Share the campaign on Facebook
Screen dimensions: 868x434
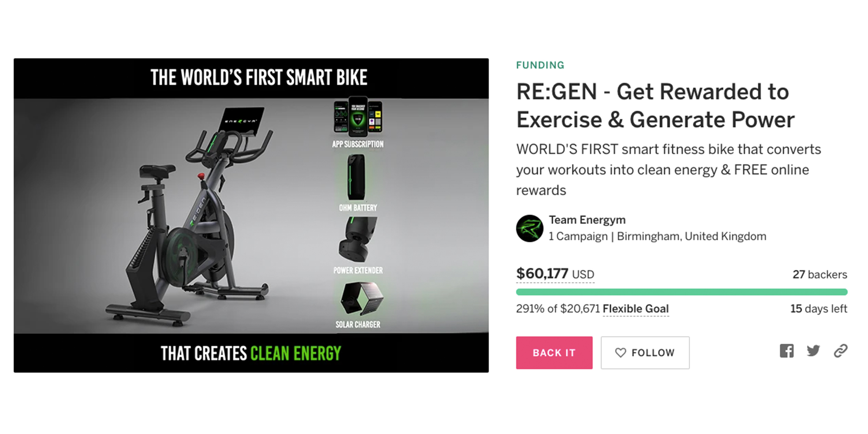click(787, 351)
